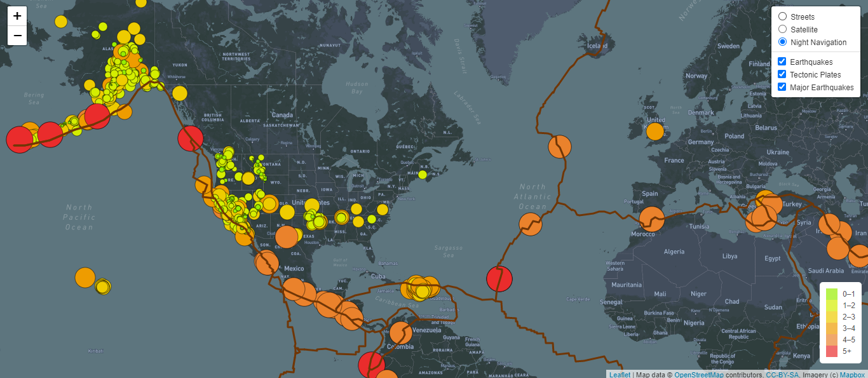Click the orange marker on the North Atlantic ridge
868x378 pixels.
click(560, 146)
